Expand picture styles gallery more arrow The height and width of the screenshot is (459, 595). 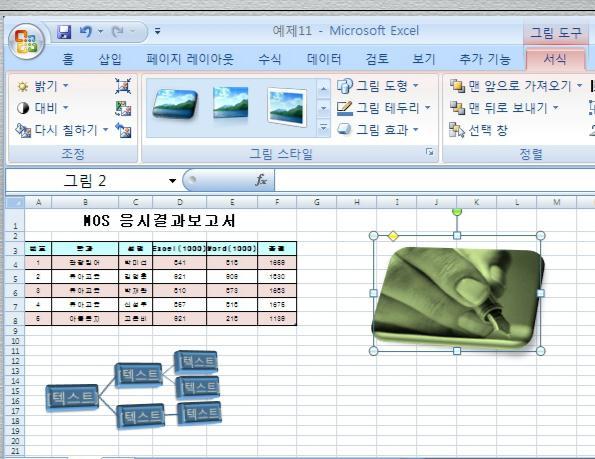click(323, 129)
